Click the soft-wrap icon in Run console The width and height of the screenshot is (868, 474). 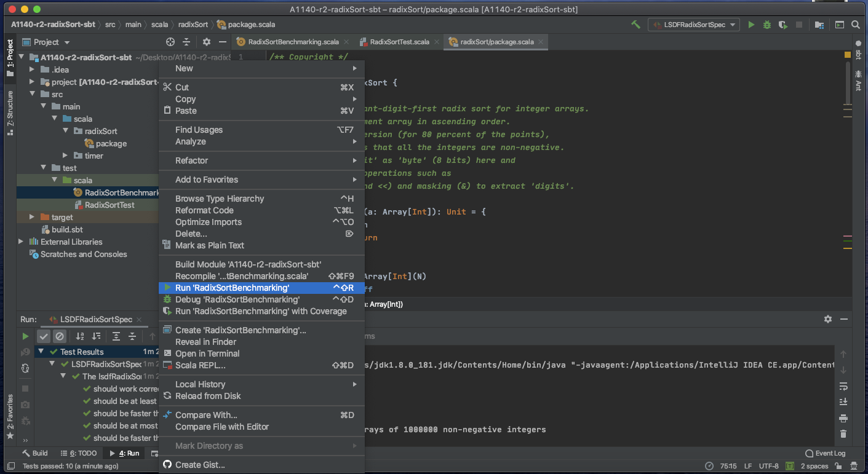coord(843,386)
